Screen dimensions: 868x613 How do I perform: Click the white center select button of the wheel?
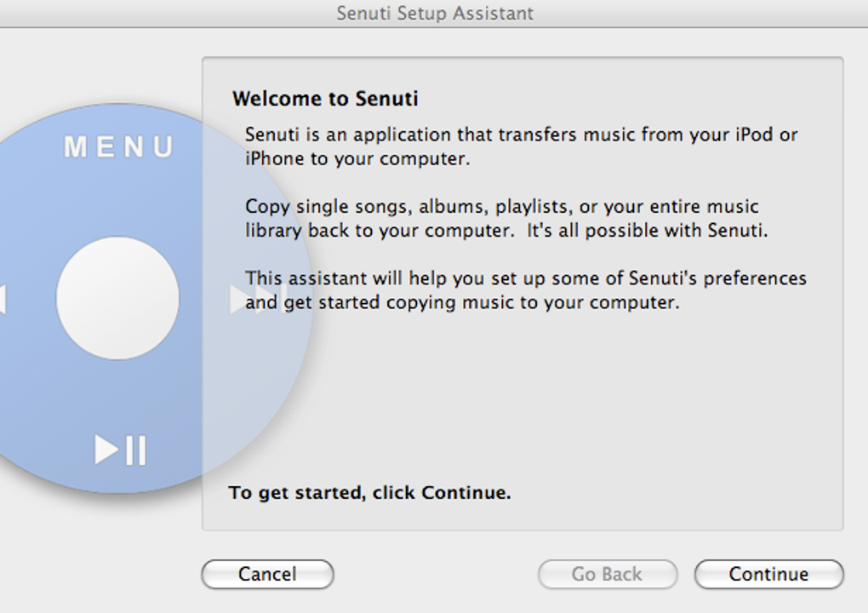coord(117,298)
